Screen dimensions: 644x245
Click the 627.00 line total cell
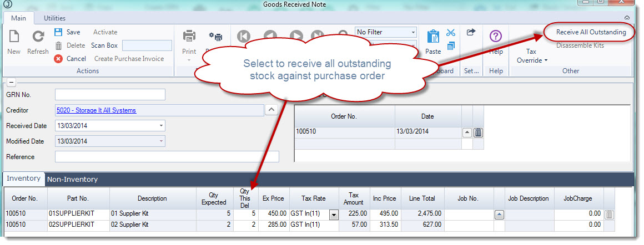pos(422,225)
